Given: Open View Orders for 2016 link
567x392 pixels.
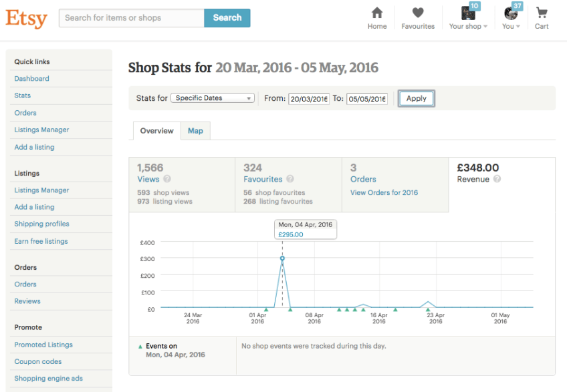Looking at the screenshot, I should (384, 192).
